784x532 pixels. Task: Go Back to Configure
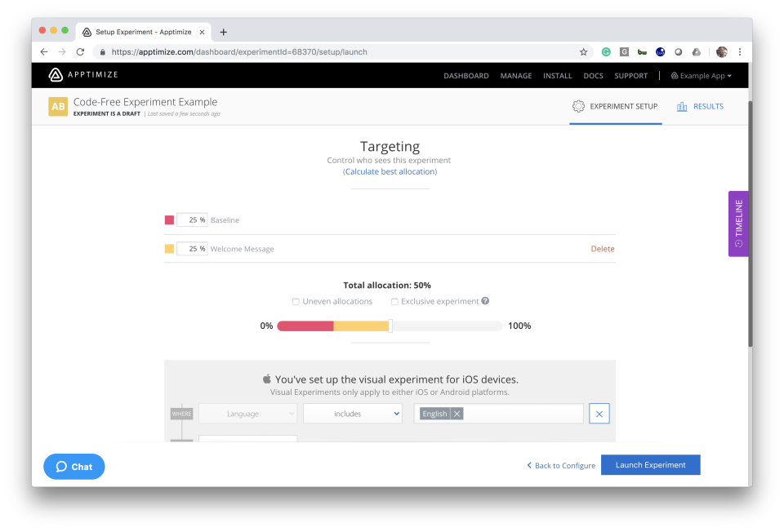[561, 465]
